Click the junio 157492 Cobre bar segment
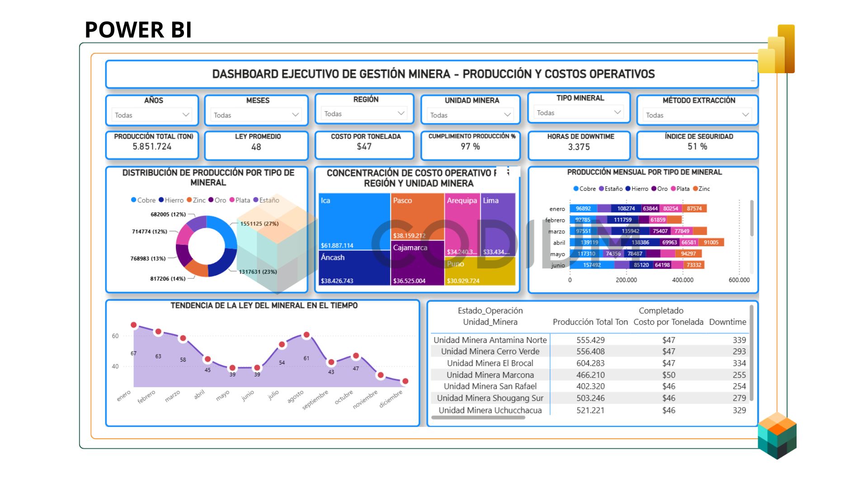868x488 pixels. point(592,265)
